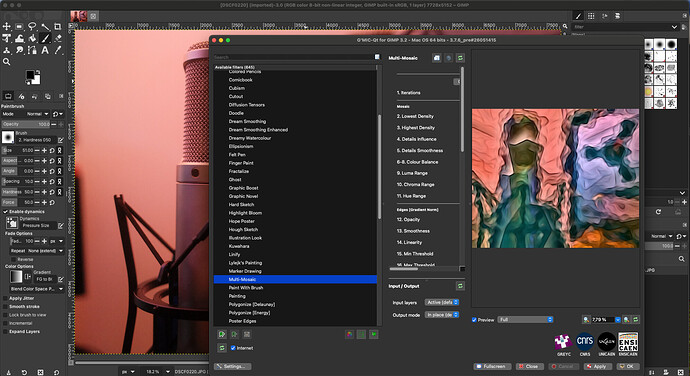Enable the Expand Layers checkbox

(x=5, y=332)
